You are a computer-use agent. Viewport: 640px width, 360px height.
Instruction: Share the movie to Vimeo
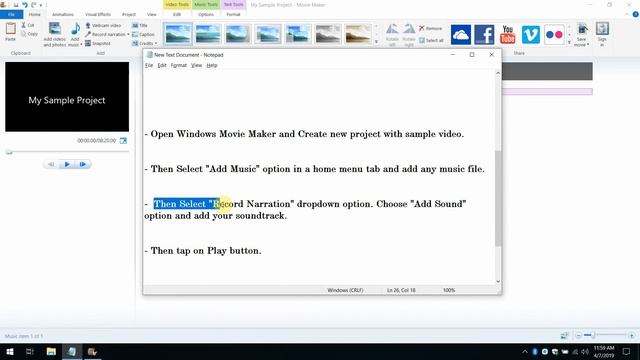tap(531, 34)
